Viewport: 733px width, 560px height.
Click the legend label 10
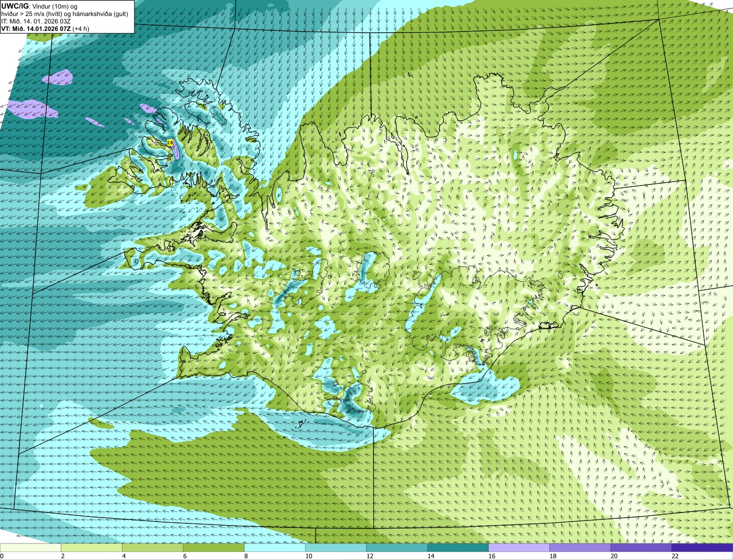309,556
